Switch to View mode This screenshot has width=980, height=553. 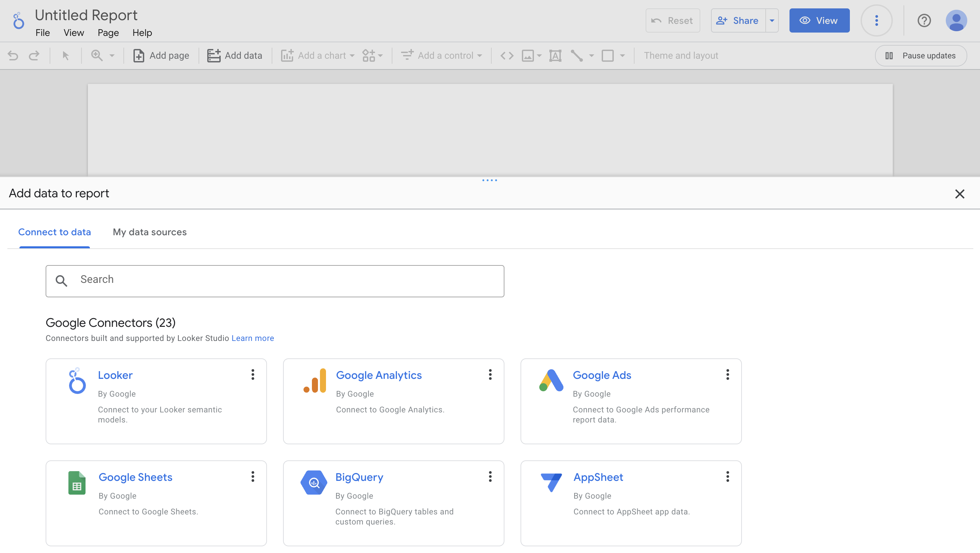pyautogui.click(x=819, y=20)
